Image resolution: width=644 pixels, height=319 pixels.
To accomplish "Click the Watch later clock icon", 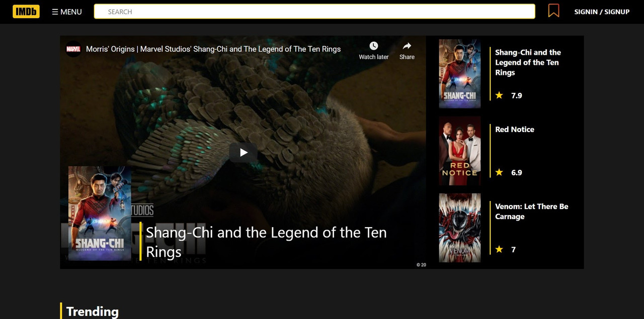I will pos(373,46).
